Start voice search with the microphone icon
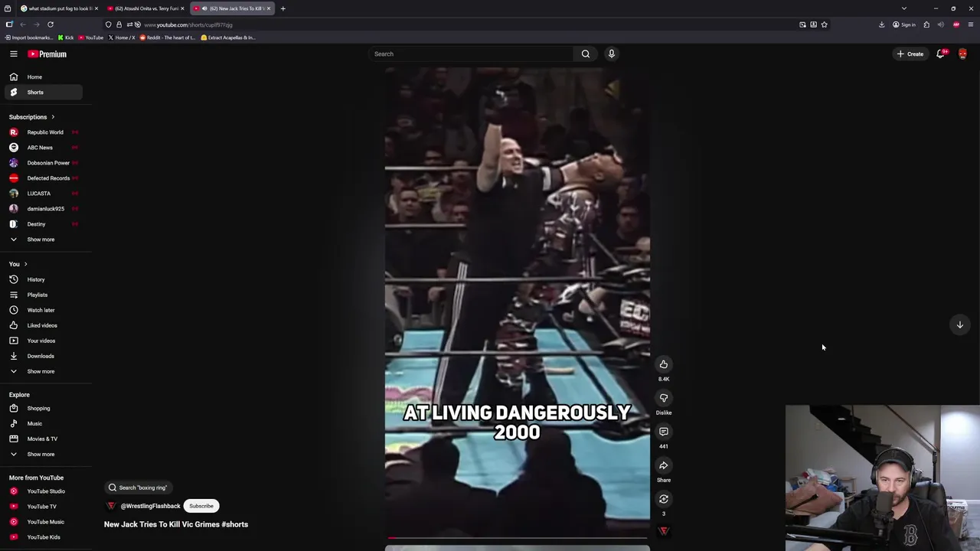 pos(611,54)
